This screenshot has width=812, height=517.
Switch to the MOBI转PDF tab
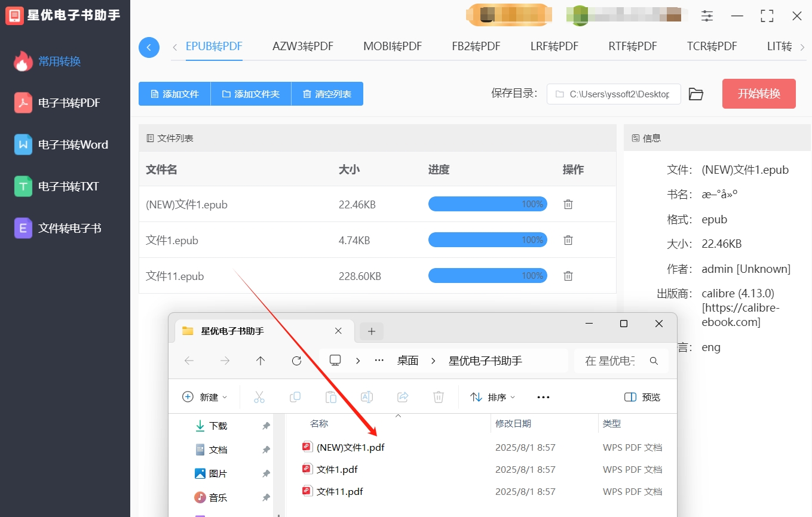point(393,47)
